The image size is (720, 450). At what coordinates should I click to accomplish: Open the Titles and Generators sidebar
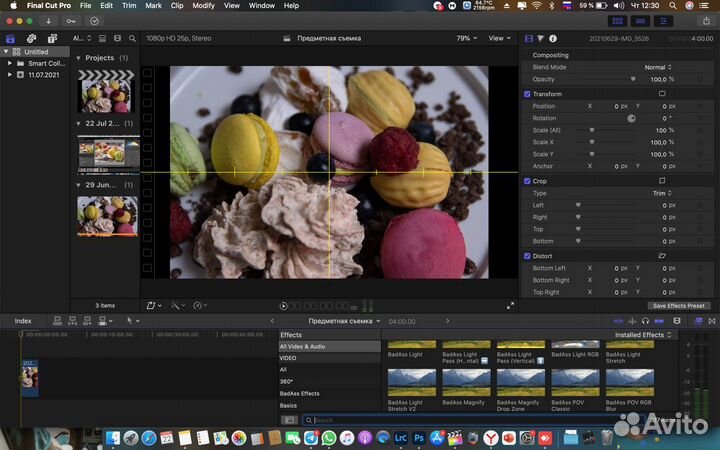(x=52, y=39)
